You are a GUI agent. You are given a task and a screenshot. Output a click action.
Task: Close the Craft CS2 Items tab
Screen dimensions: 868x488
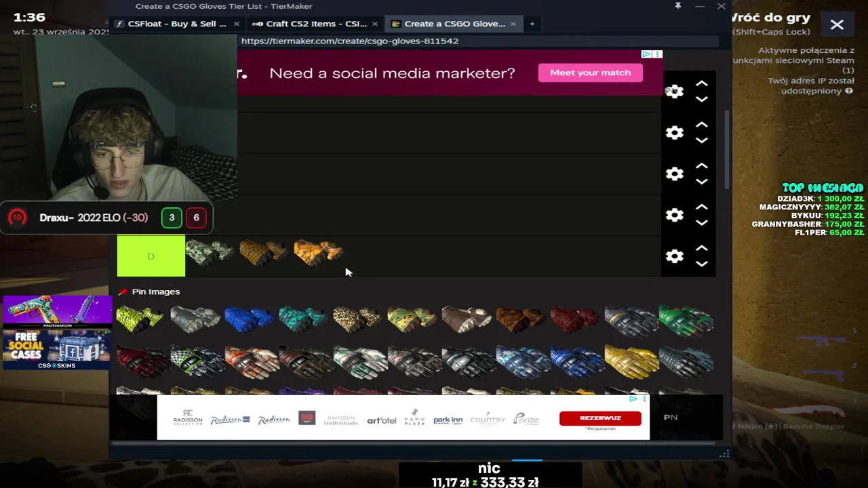375,24
